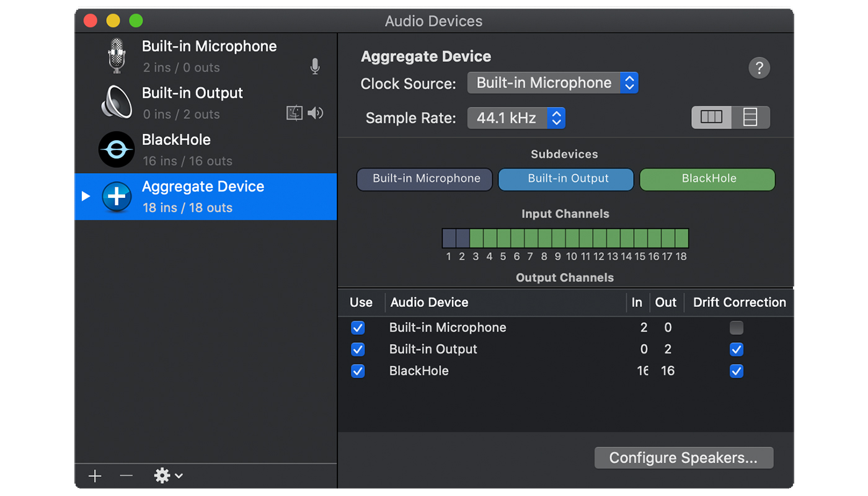The height and width of the screenshot is (496, 868).
Task: Close the Audio Devices window
Action: tap(91, 20)
